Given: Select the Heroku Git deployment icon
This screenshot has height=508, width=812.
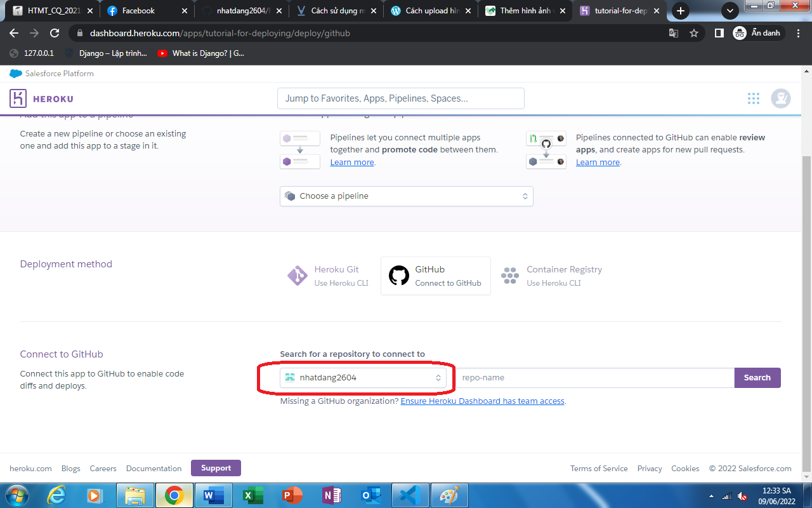Looking at the screenshot, I should click(x=298, y=276).
